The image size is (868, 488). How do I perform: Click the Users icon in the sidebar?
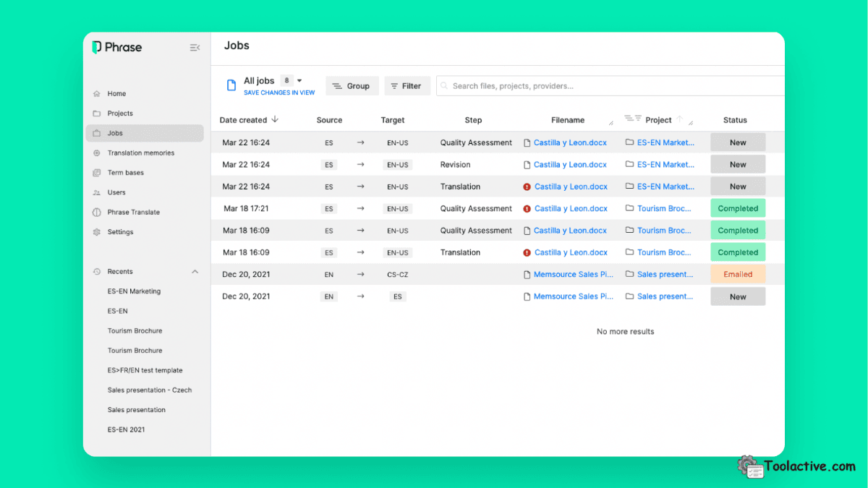coord(97,193)
